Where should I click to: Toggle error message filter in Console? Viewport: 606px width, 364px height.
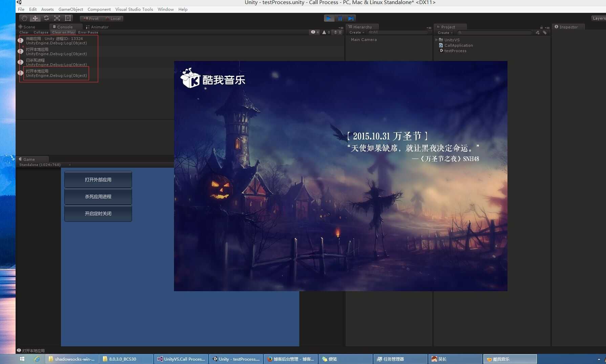click(x=338, y=32)
